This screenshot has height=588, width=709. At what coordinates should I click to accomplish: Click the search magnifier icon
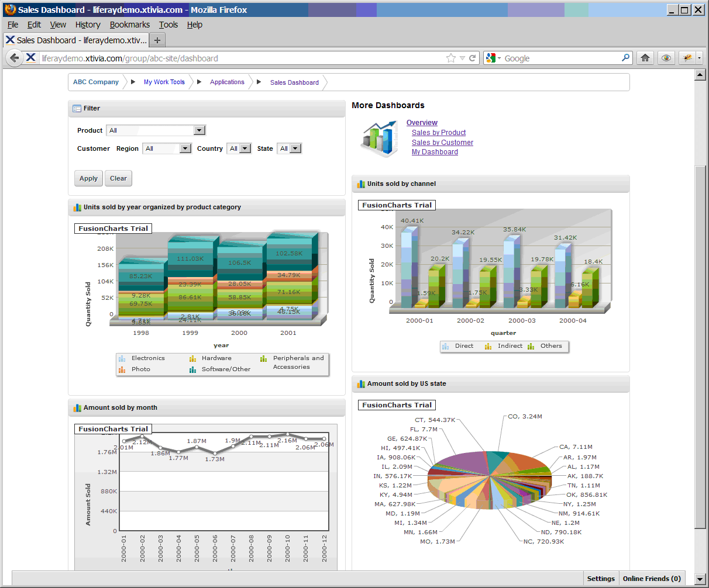click(x=625, y=58)
